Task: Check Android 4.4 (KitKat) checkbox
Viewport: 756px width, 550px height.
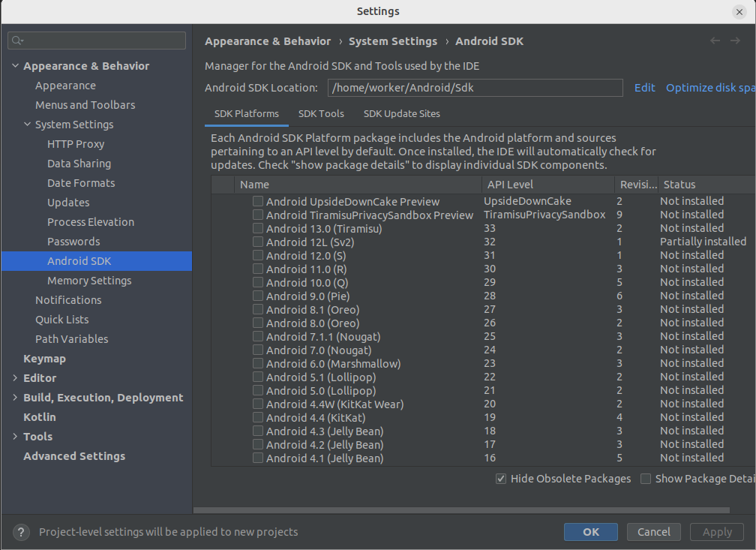Action: (258, 417)
